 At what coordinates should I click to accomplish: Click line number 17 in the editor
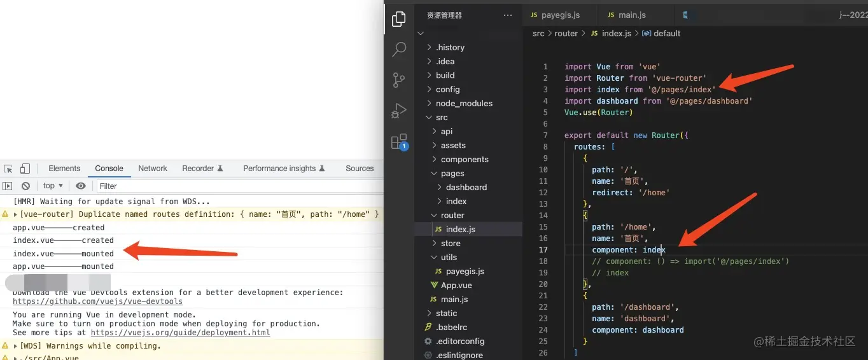coord(543,250)
